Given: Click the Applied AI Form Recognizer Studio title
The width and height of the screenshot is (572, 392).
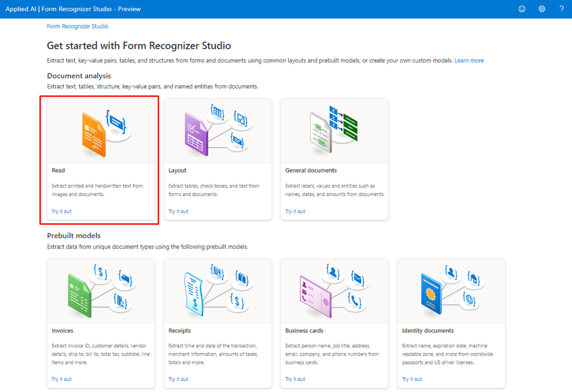Looking at the screenshot, I should (x=73, y=9).
